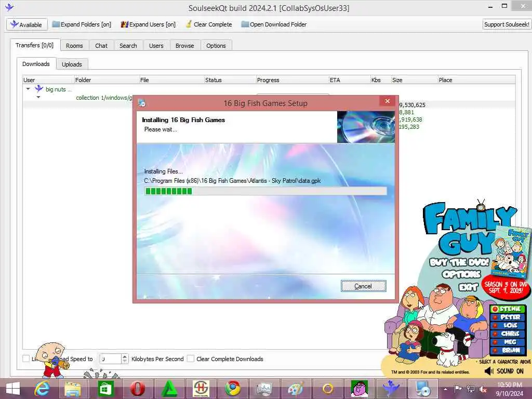The image size is (532, 399).
Task: Switch to the Rooms tab
Action: pyautogui.click(x=74, y=46)
